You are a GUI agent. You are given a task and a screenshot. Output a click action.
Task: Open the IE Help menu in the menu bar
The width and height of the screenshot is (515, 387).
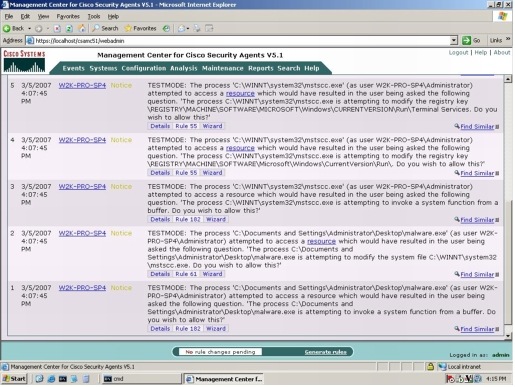[113, 16]
